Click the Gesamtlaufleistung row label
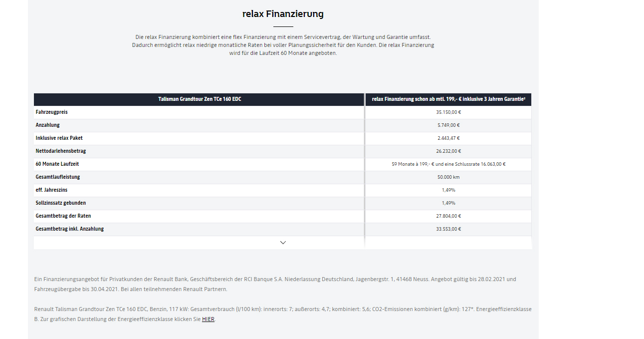644x339 pixels. pyautogui.click(x=58, y=177)
